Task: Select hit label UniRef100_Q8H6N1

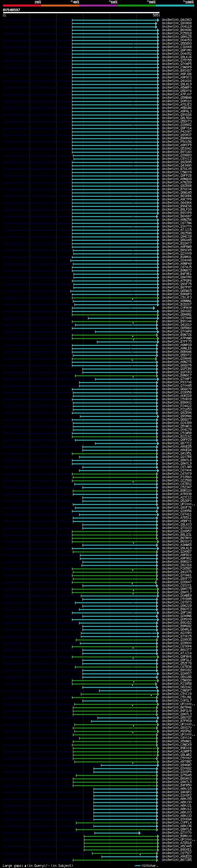Action: 177,315
